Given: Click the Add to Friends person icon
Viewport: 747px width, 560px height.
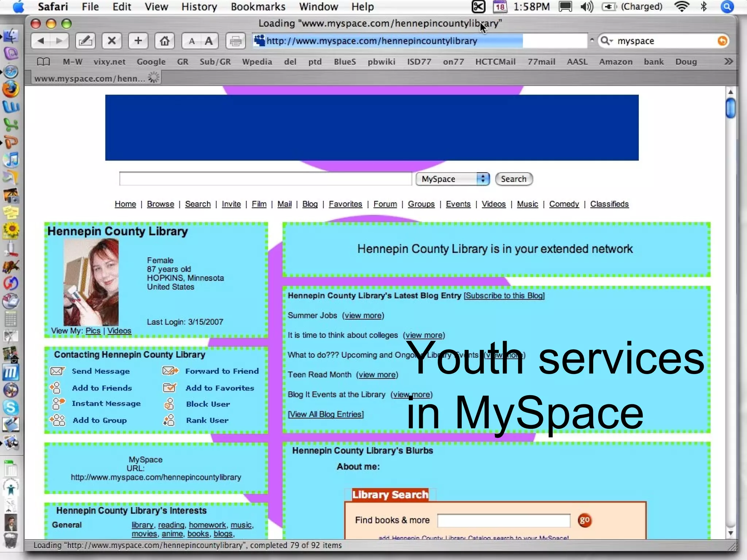Looking at the screenshot, I should [55, 388].
